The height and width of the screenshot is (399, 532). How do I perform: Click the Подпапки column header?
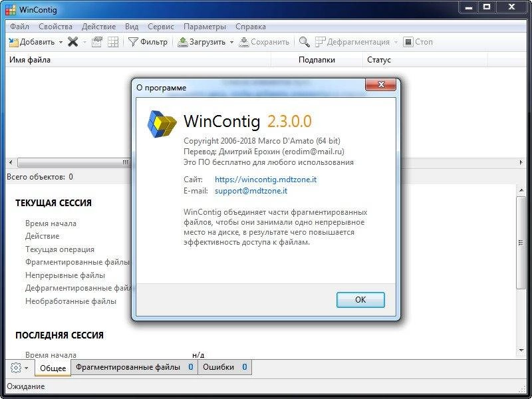click(317, 60)
